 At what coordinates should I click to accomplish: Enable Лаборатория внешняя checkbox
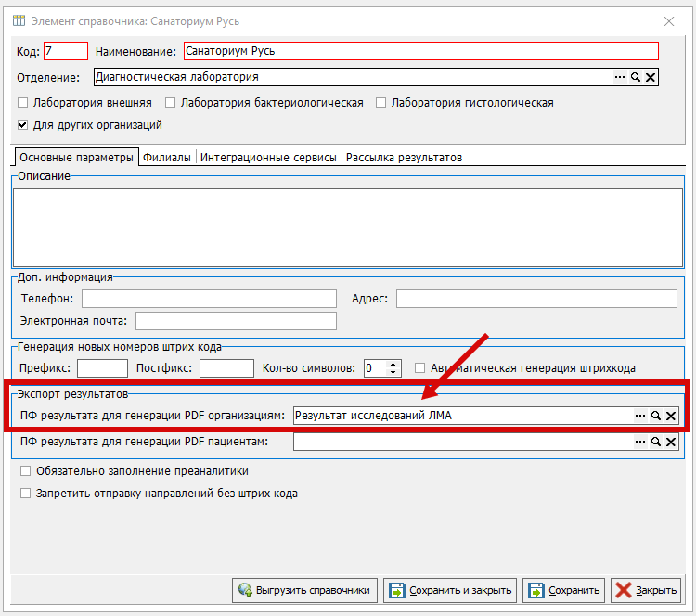tap(23, 103)
